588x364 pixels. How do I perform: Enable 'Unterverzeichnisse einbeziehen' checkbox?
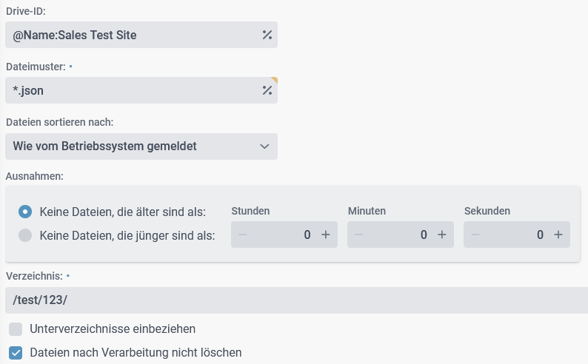[16, 328]
